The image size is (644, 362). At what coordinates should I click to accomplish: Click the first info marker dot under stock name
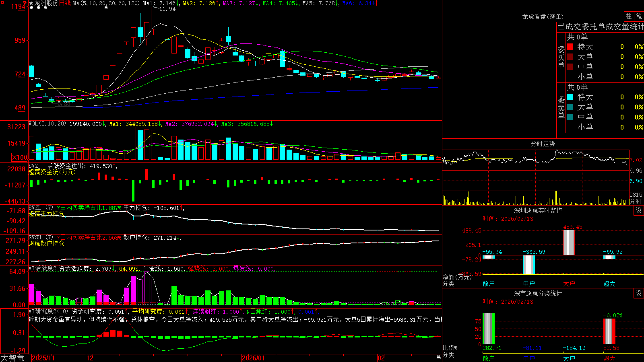(x=31, y=8)
